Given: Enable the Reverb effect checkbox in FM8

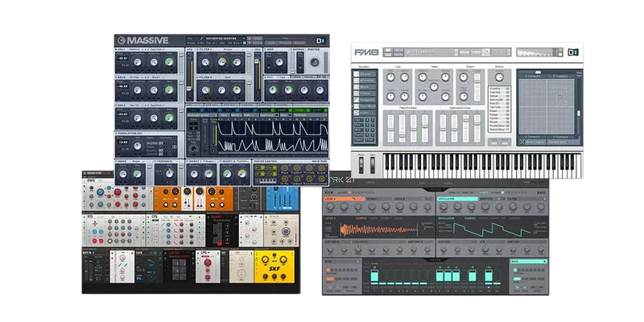Looking at the screenshot, I should click(508, 122).
